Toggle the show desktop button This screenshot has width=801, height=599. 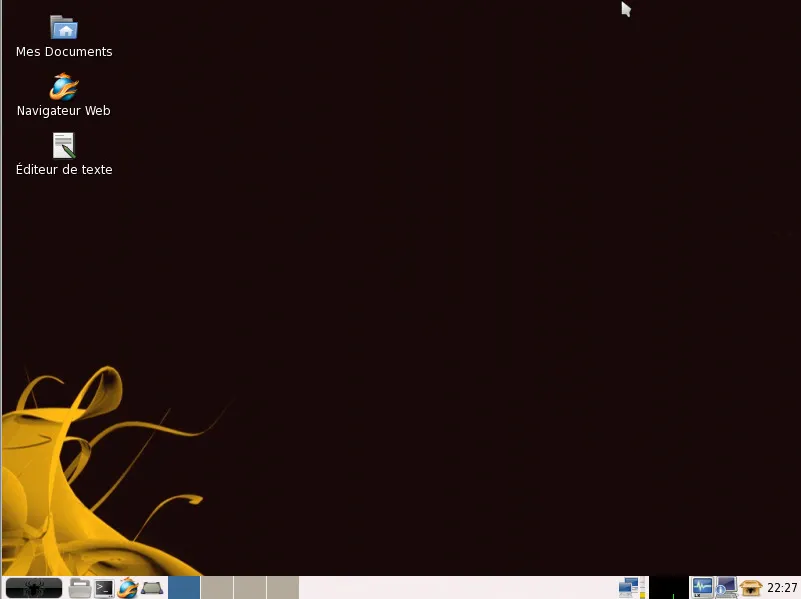[151, 588]
